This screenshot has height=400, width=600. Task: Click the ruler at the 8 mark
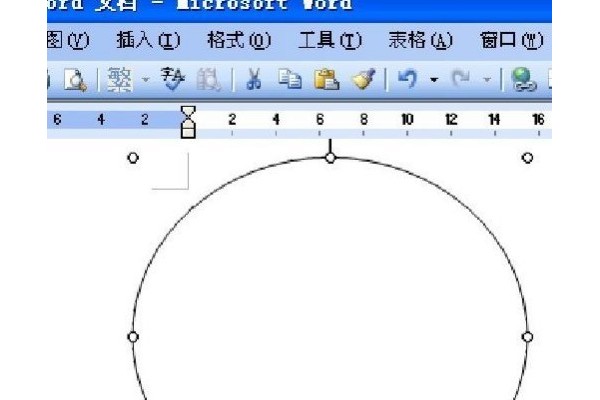(x=364, y=120)
